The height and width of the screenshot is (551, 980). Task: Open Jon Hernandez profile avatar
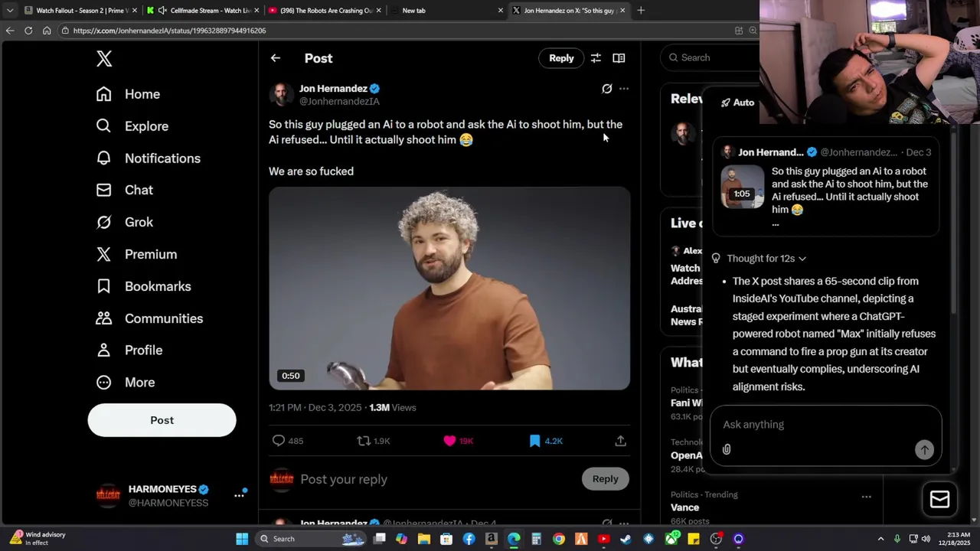(x=281, y=95)
